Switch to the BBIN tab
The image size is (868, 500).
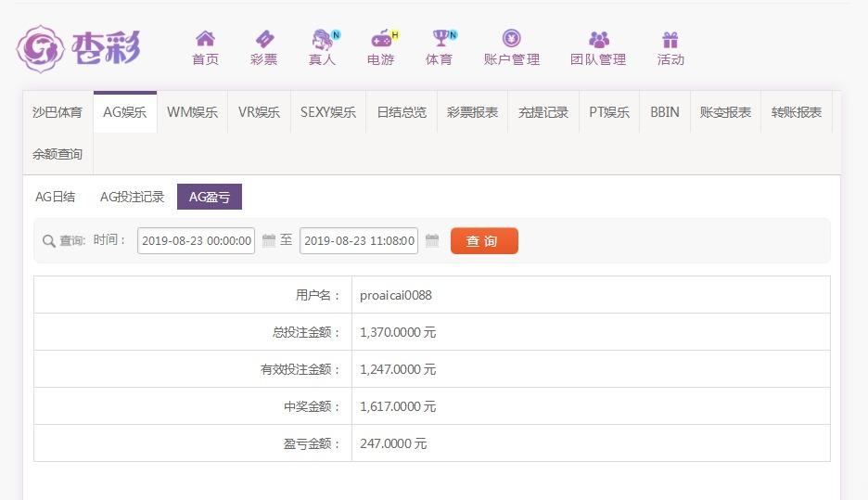coord(665,112)
